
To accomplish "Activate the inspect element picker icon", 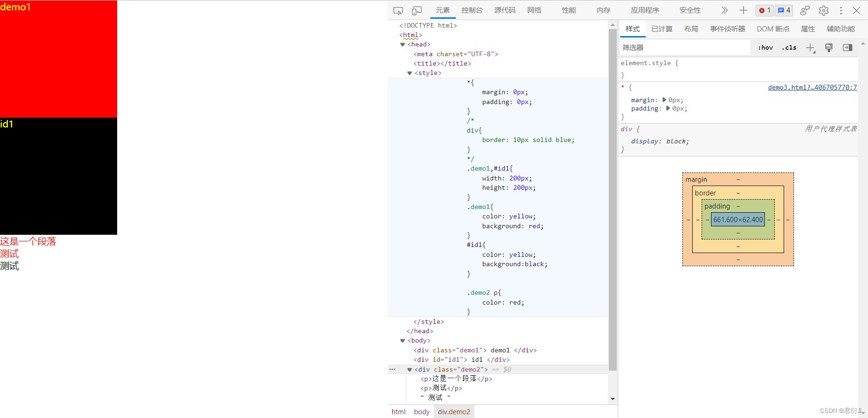I will click(x=398, y=10).
